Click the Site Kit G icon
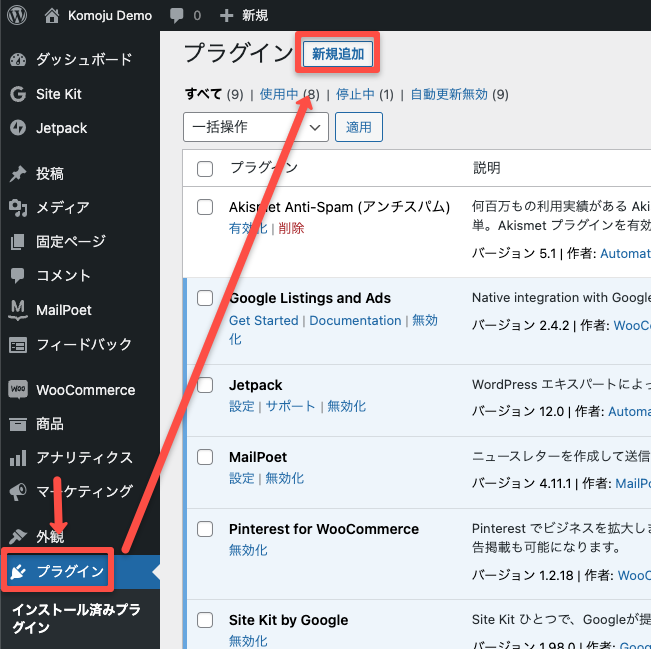Viewport: 651px width, 649px height. tap(18, 94)
